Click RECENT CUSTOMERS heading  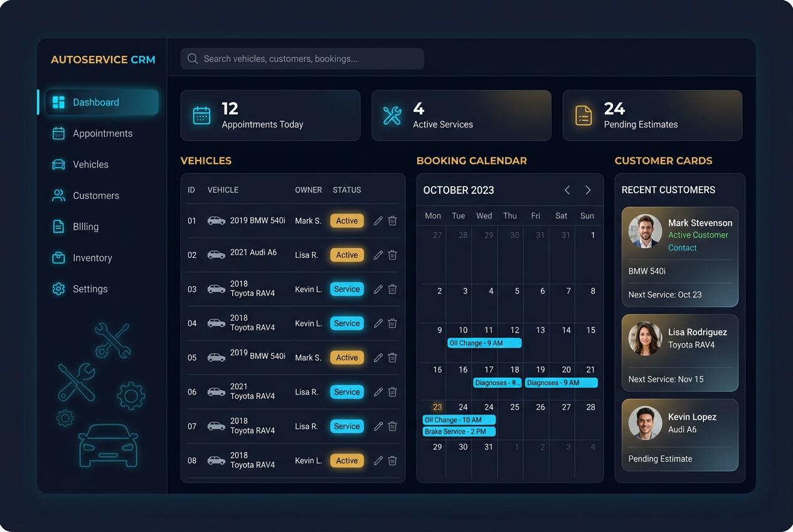[x=668, y=190]
